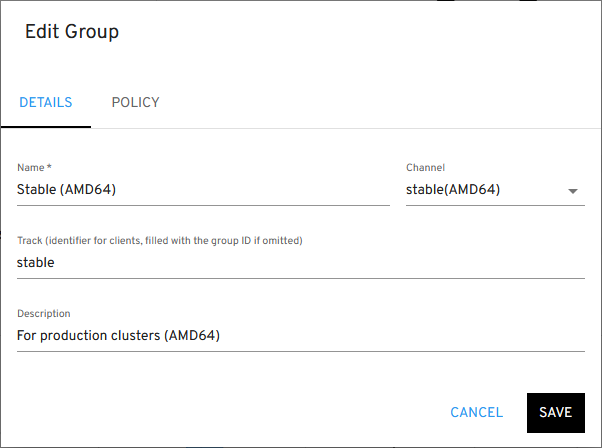Open the stable(AMD64) channel selector
Image resolution: width=602 pixels, height=448 pixels.
point(480,189)
